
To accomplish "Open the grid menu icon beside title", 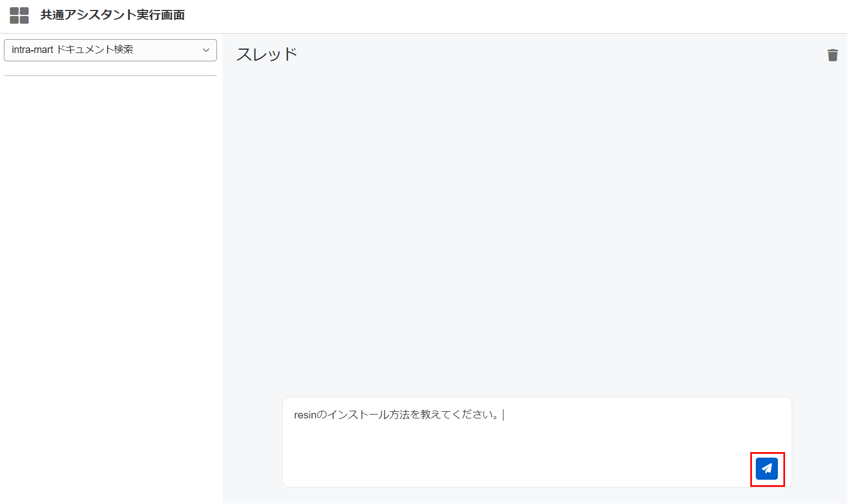I will pyautogui.click(x=19, y=15).
